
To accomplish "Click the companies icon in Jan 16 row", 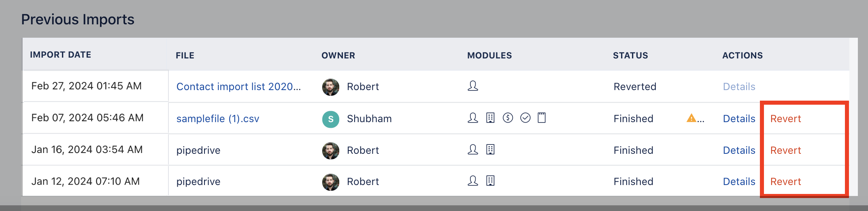I will point(490,150).
